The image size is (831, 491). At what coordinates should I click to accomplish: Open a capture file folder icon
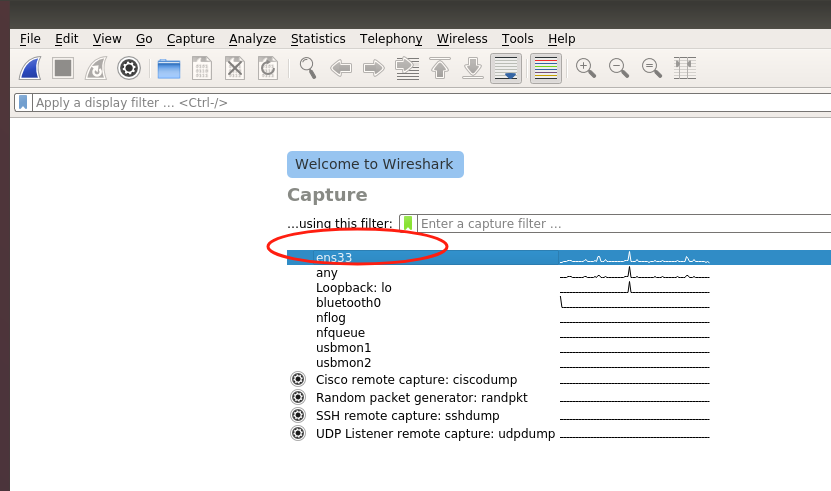coord(169,69)
